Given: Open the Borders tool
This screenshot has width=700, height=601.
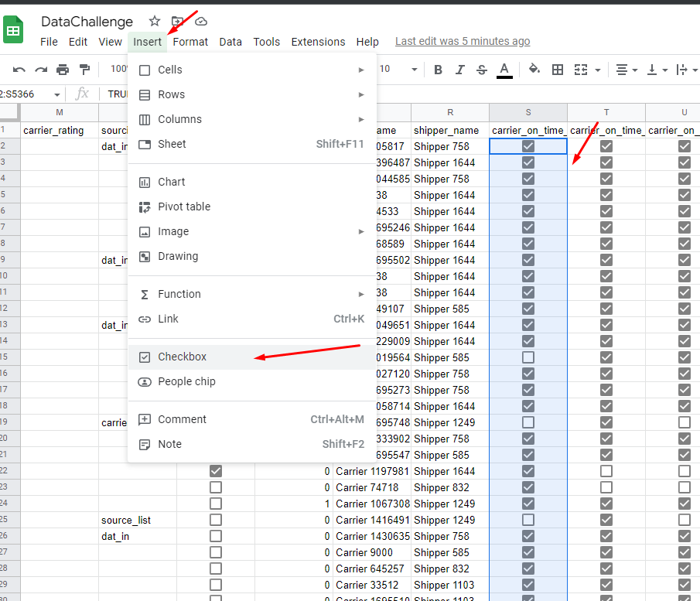Looking at the screenshot, I should tap(558, 69).
